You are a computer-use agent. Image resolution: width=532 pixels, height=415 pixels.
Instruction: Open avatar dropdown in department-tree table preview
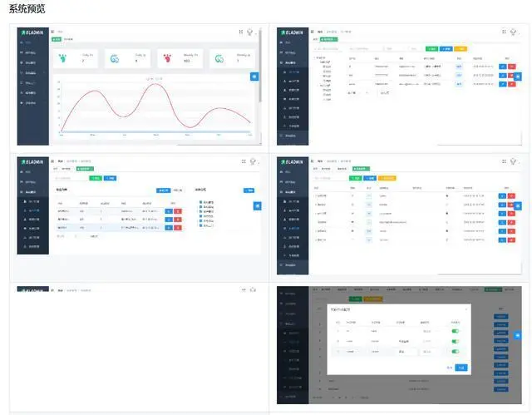[x=513, y=32]
